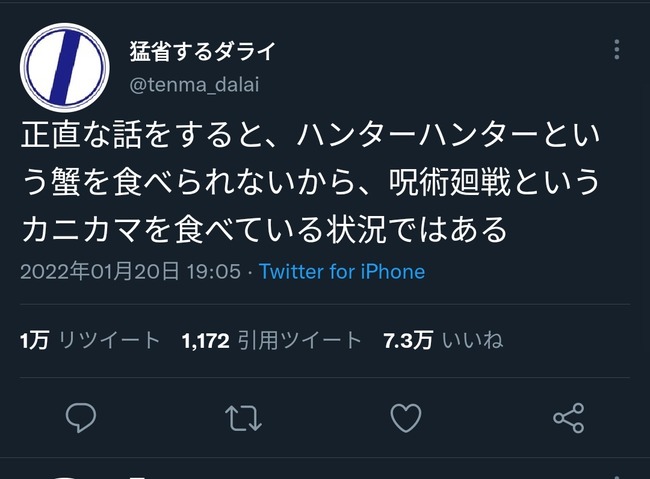
Task: Click the 2022年01月20日 19:05 timestamp
Action: click(130, 272)
